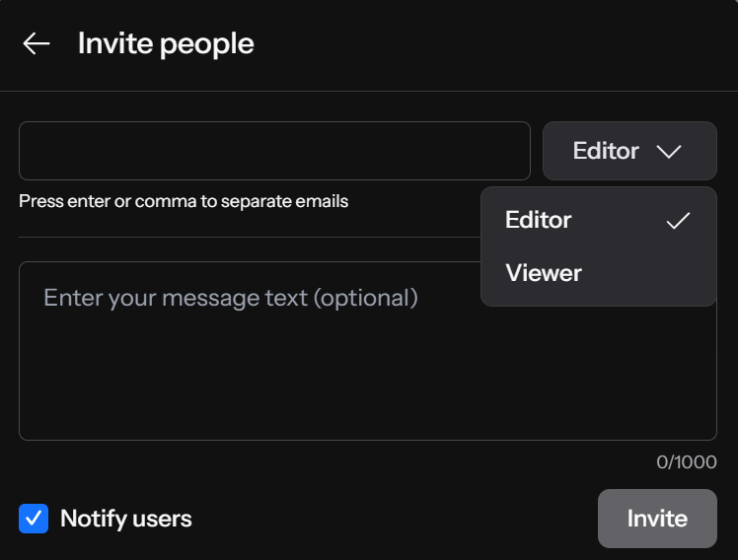Toggle notifications via the Notify users label
738x560 pixels.
[x=126, y=519]
